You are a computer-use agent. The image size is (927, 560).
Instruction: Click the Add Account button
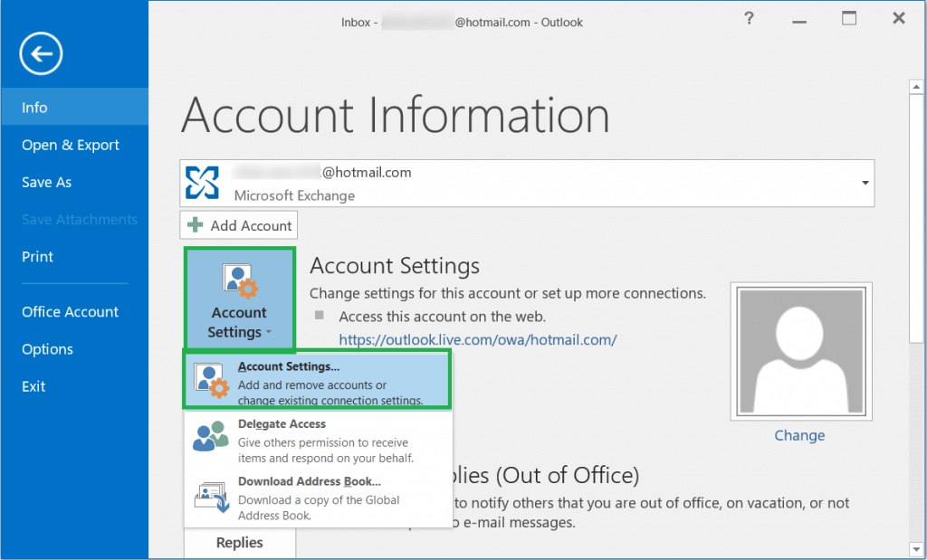[x=238, y=224]
